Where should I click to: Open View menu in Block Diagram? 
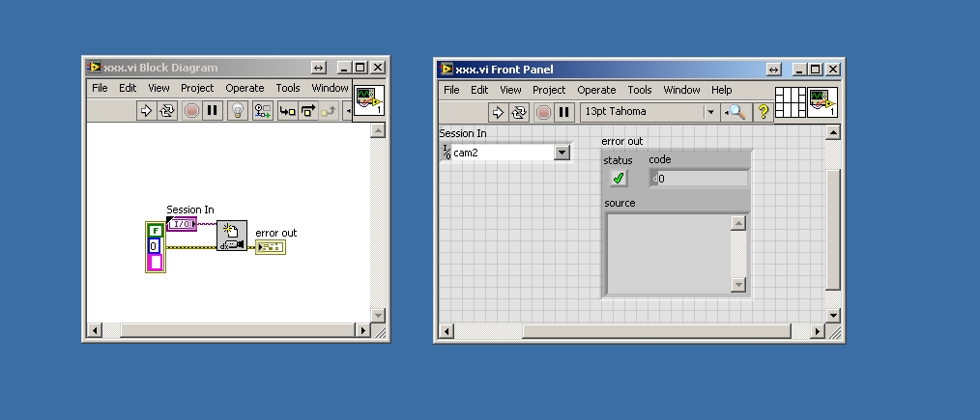click(159, 88)
